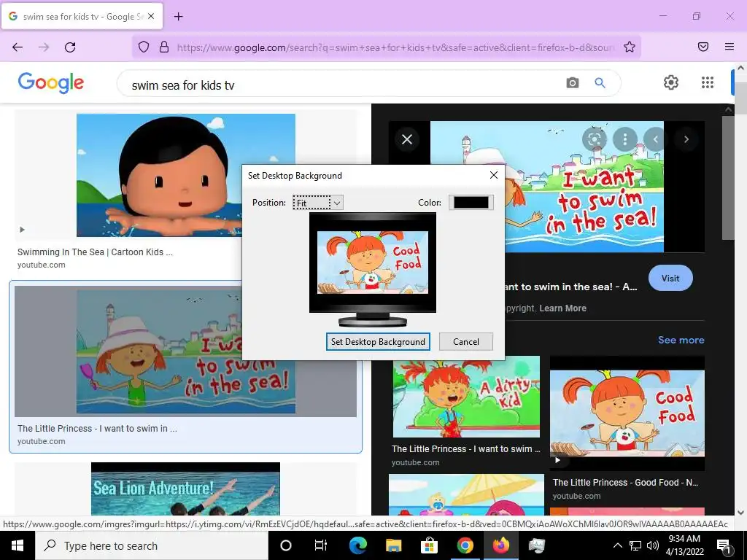The height and width of the screenshot is (560, 747).
Task: Click preview panel scrollbar
Action: [x=728, y=177]
